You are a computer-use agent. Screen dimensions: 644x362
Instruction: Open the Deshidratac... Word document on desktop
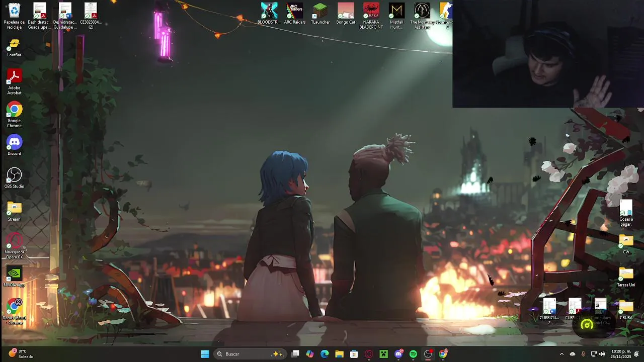(65, 16)
